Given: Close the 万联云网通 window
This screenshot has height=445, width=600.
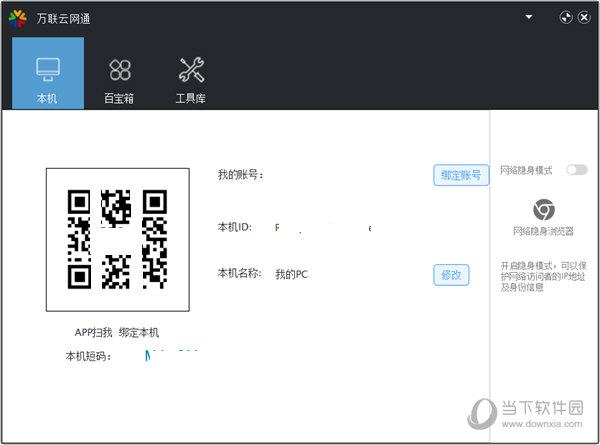Looking at the screenshot, I should (584, 17).
